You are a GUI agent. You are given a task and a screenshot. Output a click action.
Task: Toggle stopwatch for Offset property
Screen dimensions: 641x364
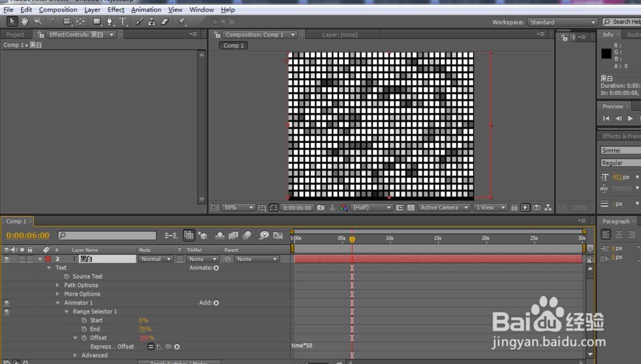pyautogui.click(x=84, y=338)
